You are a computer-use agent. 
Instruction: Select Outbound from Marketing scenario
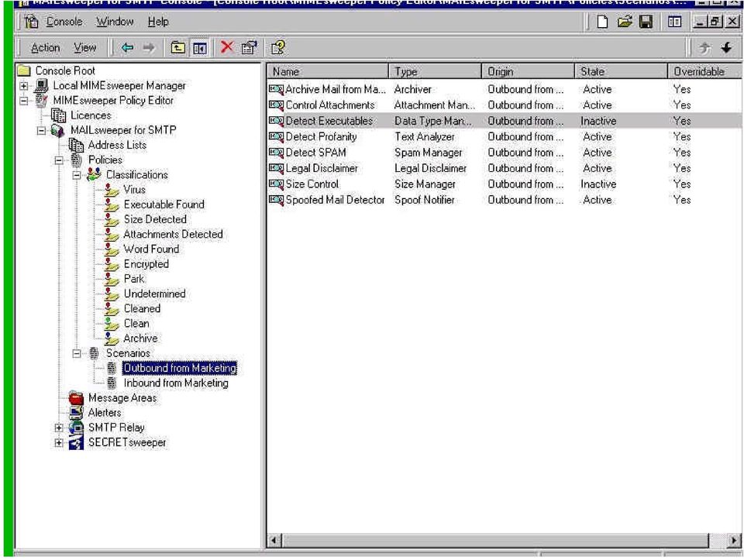pyautogui.click(x=179, y=368)
